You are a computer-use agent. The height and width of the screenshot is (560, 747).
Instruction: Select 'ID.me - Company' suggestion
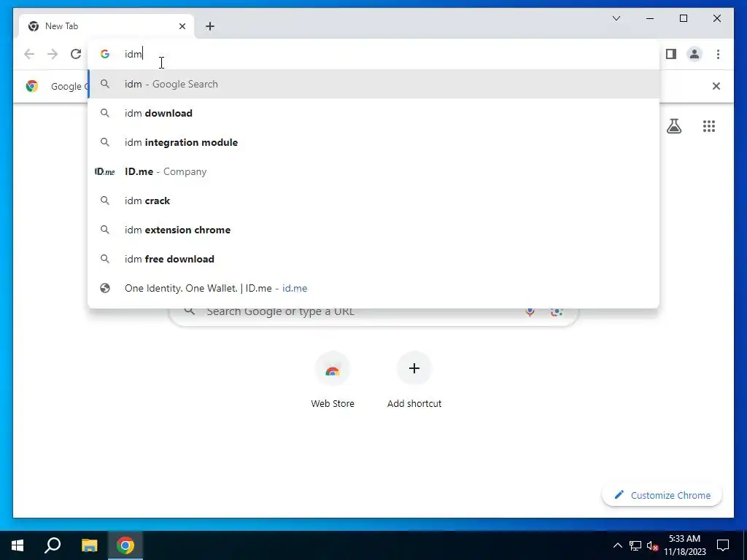pos(374,171)
